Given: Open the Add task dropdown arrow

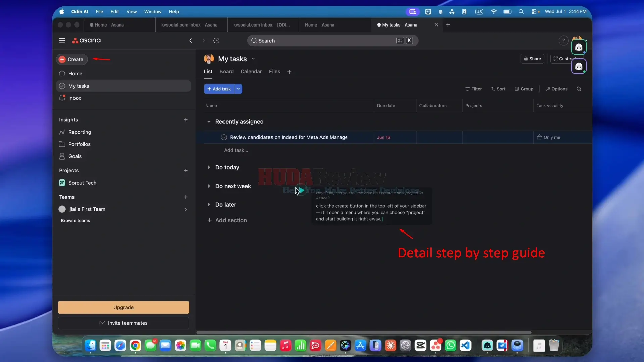Looking at the screenshot, I should 238,89.
